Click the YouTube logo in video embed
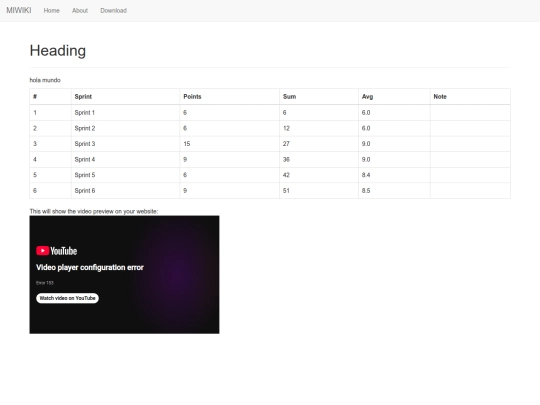Image resolution: width=540 pixels, height=405 pixels. 56,251
